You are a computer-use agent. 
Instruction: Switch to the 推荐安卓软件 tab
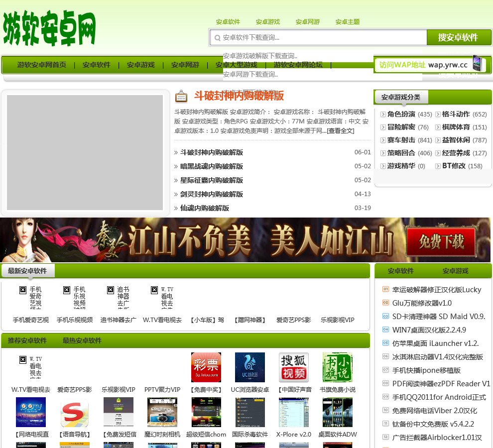click(x=27, y=340)
